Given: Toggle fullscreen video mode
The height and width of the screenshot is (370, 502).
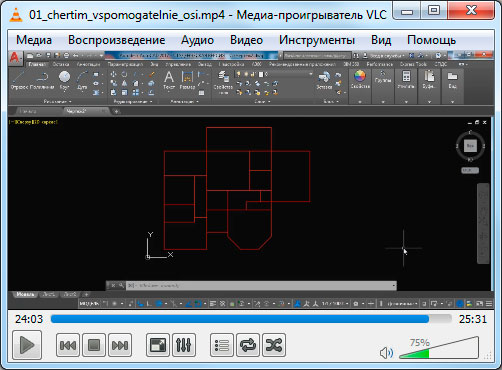Looking at the screenshot, I should click(x=158, y=345).
